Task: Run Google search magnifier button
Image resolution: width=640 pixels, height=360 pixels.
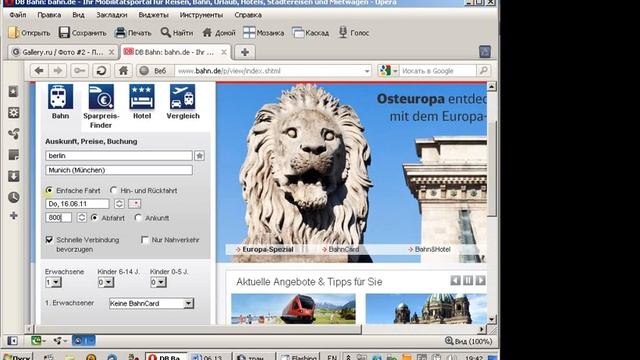Action: pyautogui.click(x=483, y=71)
